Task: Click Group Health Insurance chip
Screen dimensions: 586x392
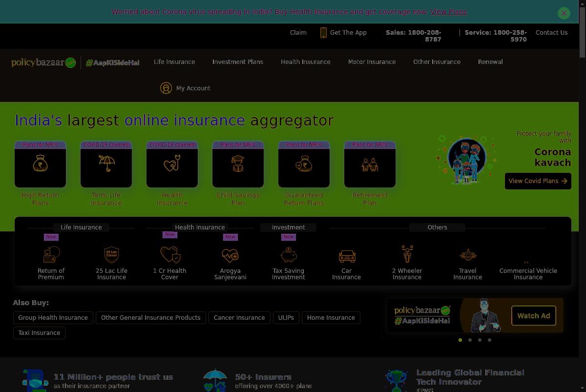Action: [x=53, y=318]
